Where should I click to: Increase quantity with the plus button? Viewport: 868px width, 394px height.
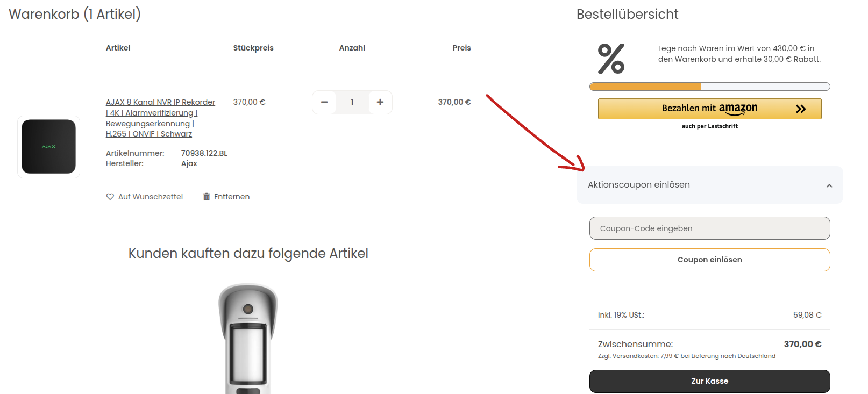pyautogui.click(x=380, y=102)
